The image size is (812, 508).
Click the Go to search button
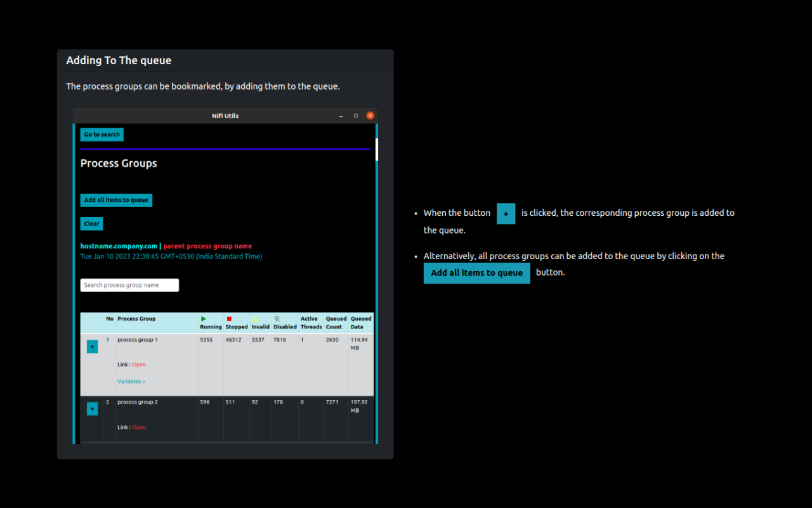(x=102, y=135)
